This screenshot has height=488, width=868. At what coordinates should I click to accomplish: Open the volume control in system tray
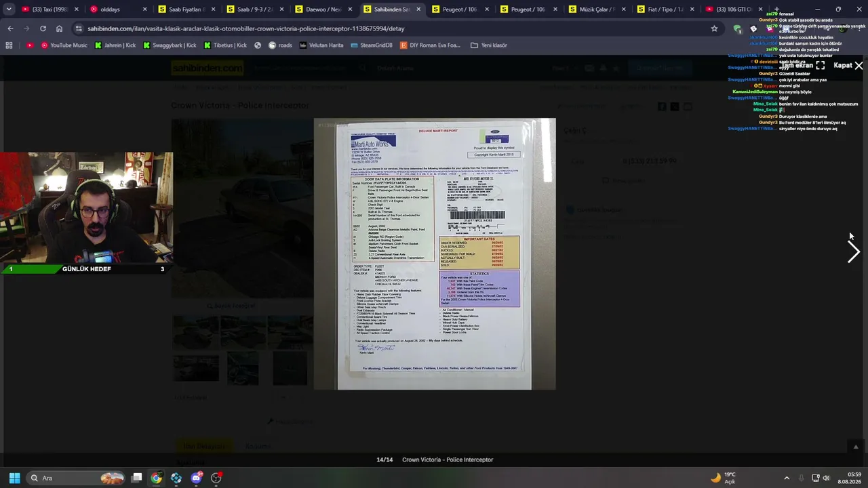coord(826,478)
